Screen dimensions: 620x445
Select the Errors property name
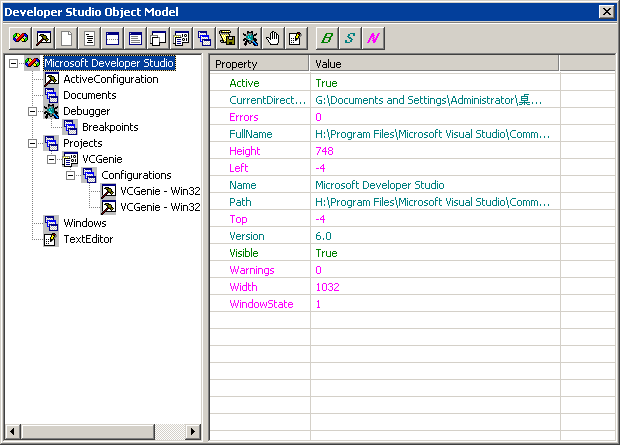(244, 117)
